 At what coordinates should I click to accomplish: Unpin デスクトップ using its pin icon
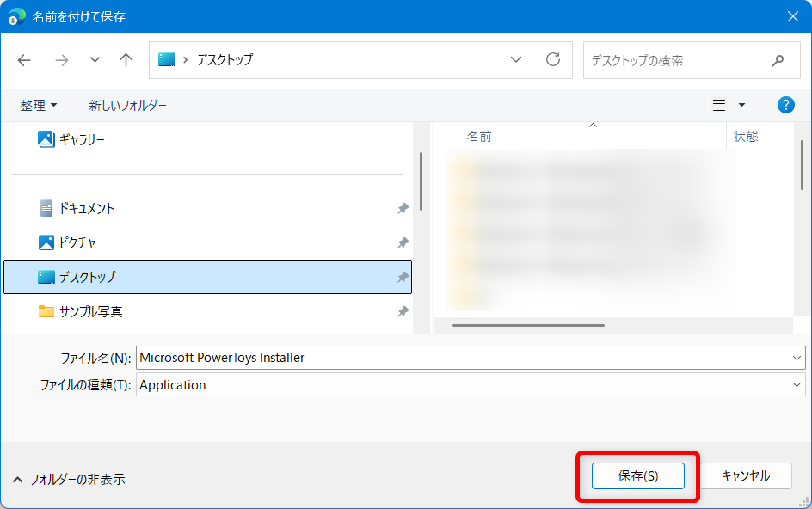(x=402, y=277)
